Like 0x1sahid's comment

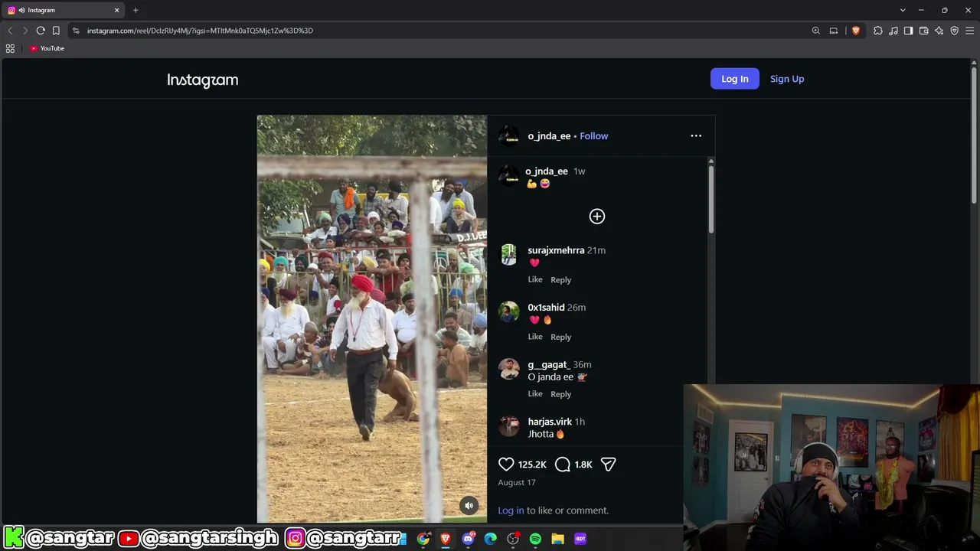pyautogui.click(x=535, y=337)
